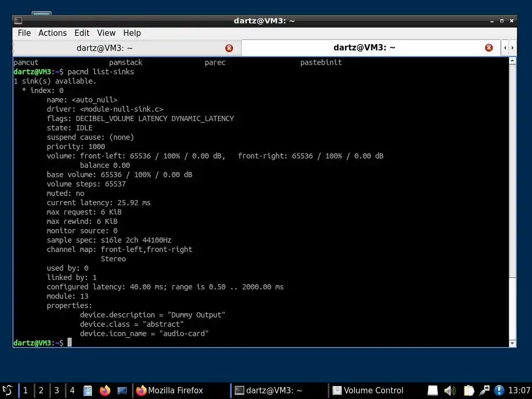Click the tab bar left-arrow button
The height and width of the screenshot is (399, 532).
tap(505, 48)
